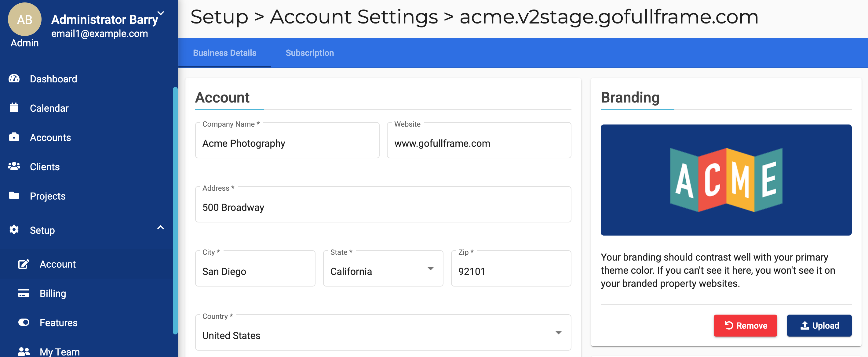Open the Country dropdown showing United States

(x=383, y=332)
